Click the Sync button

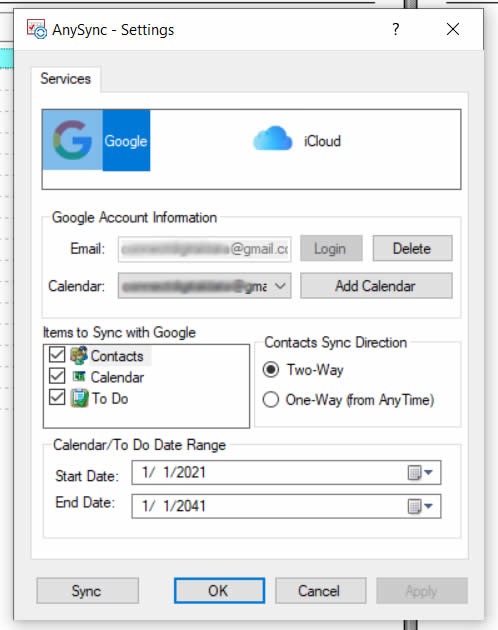pos(87,591)
